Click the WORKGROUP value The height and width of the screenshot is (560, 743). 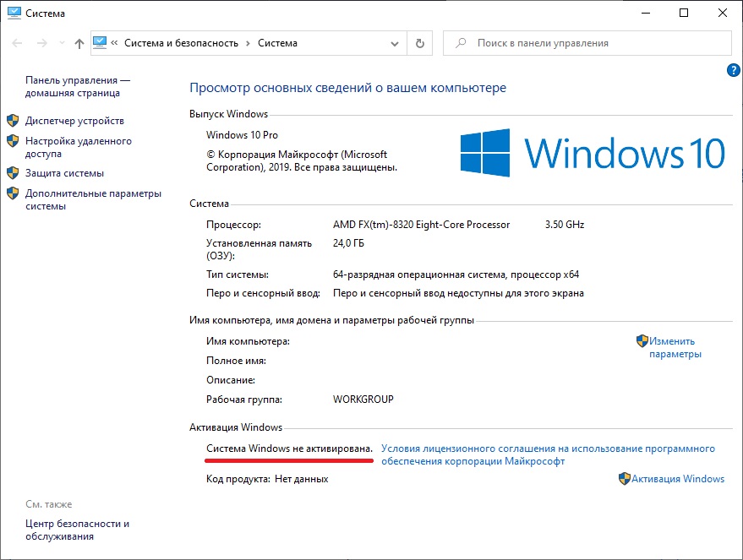tap(363, 400)
